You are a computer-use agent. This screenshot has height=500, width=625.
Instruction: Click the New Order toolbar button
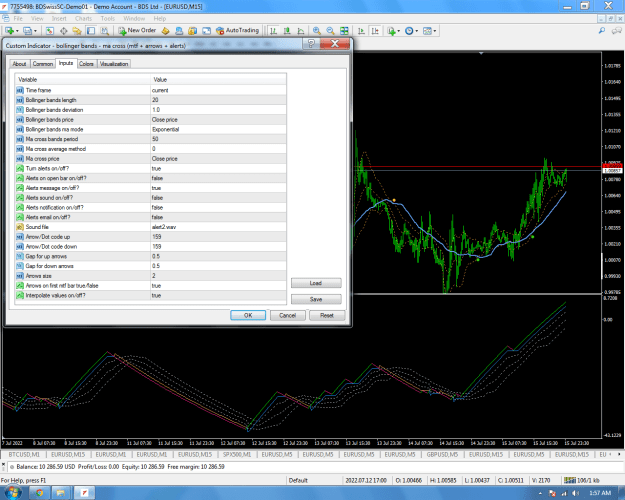click(x=137, y=31)
